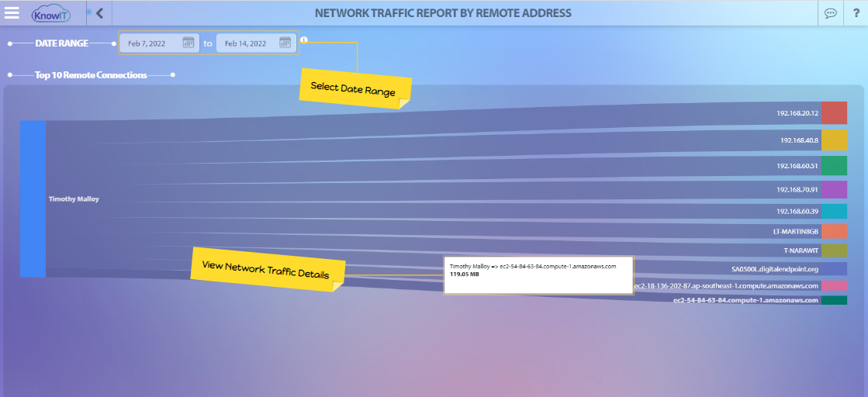Click the ec2-18-136-202-87.ap-southeast-1 label
This screenshot has width=868, height=397.
pos(726,285)
